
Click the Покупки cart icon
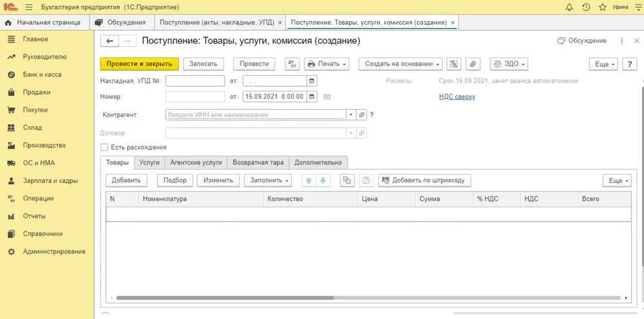coord(11,110)
